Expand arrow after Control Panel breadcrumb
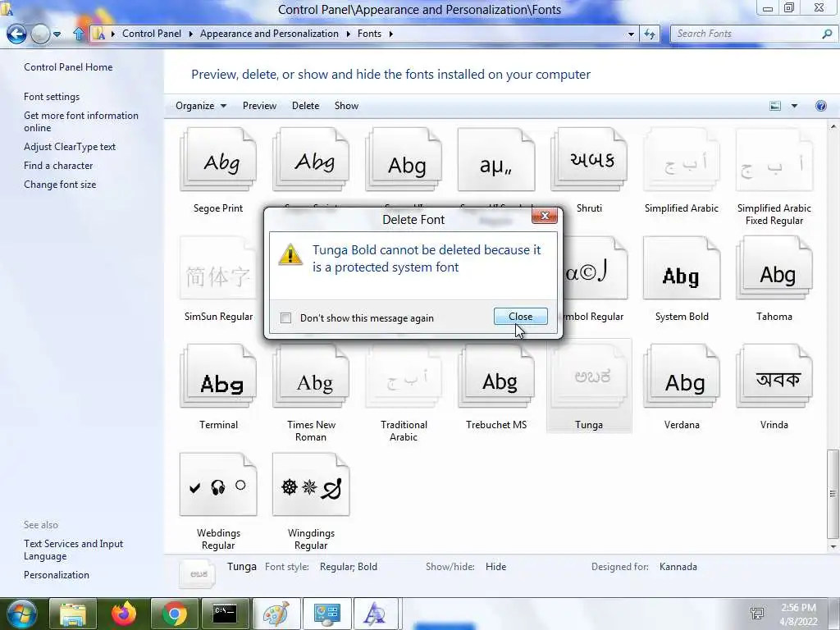 click(190, 34)
